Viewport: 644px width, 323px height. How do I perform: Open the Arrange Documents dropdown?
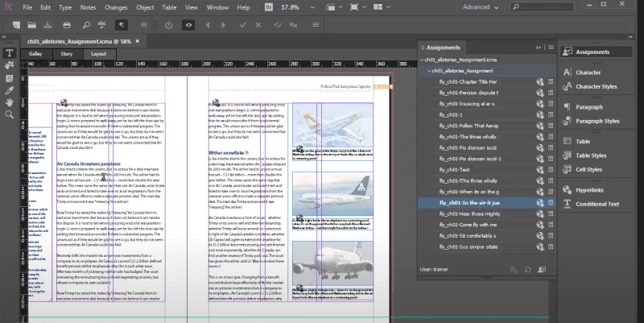tap(382, 7)
